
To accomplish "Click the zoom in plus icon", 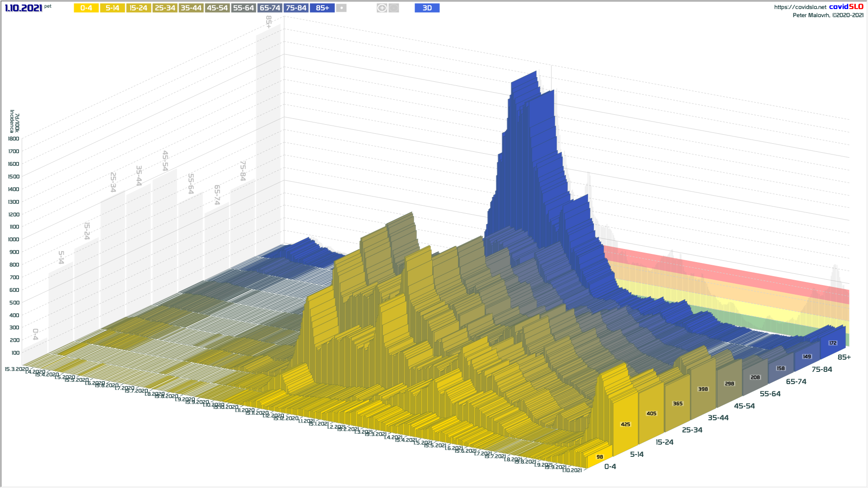I will 382,8.
